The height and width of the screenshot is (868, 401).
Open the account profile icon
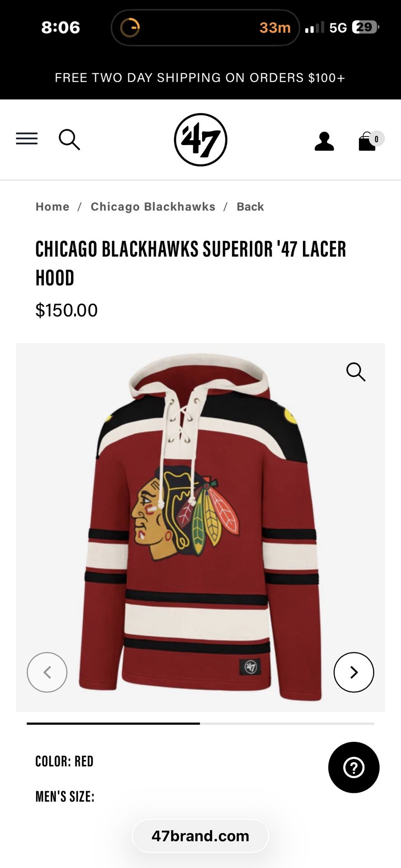coord(324,141)
